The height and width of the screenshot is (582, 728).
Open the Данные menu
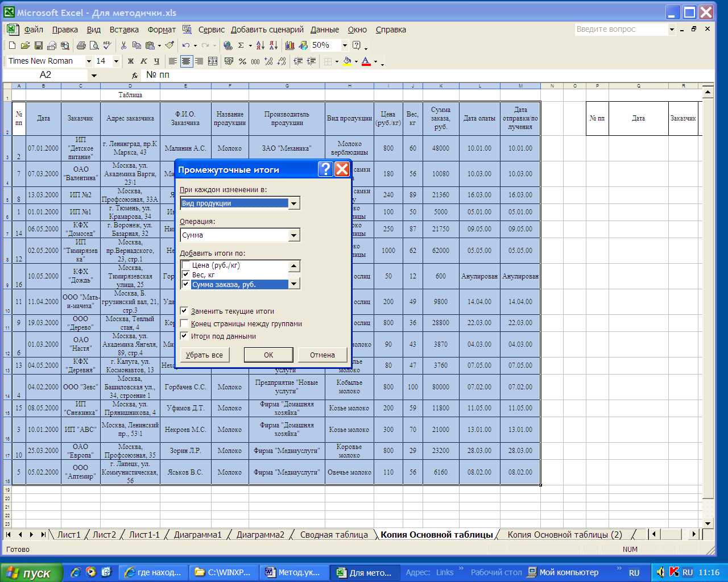coord(325,30)
